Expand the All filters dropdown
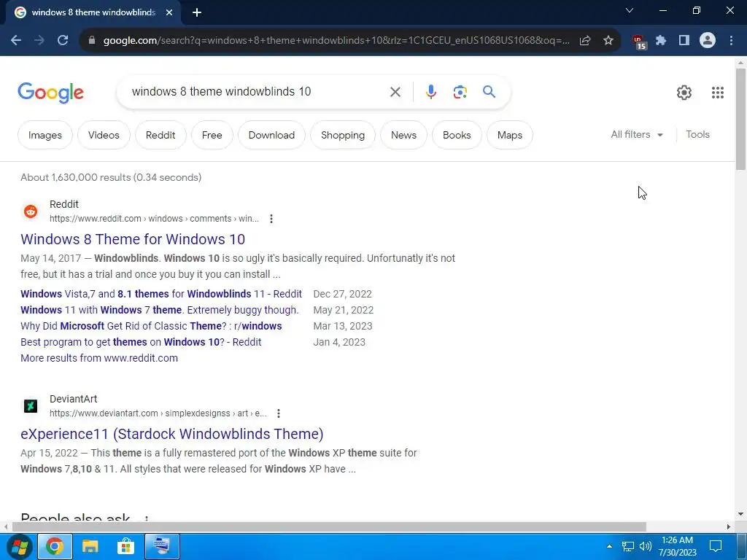This screenshot has width=747, height=560. (637, 135)
